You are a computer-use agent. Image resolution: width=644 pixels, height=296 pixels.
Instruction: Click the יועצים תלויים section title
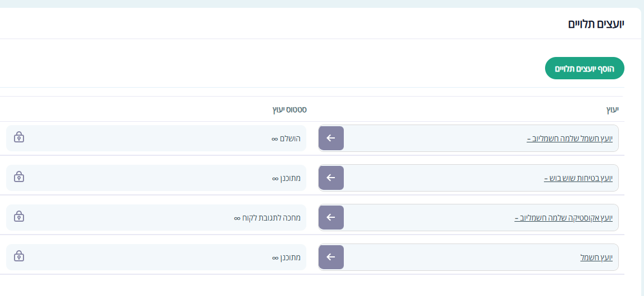click(x=596, y=24)
